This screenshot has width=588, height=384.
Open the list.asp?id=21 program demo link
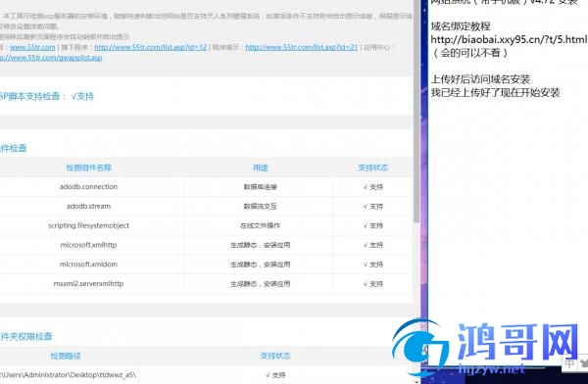coord(302,47)
